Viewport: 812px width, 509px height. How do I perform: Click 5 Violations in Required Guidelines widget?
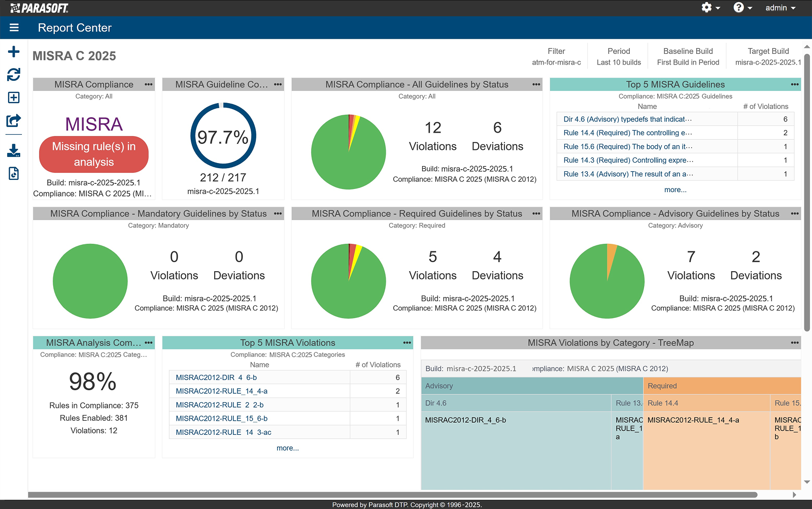(433, 265)
